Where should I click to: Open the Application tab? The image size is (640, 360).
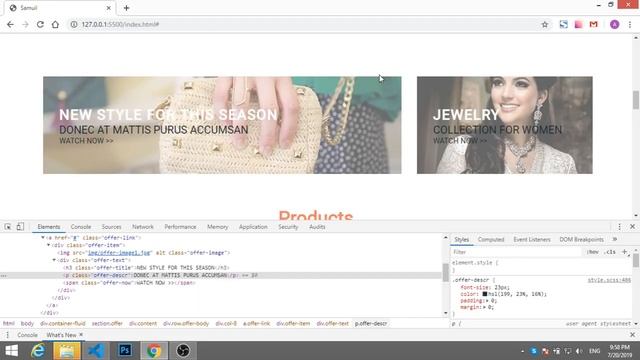253,227
